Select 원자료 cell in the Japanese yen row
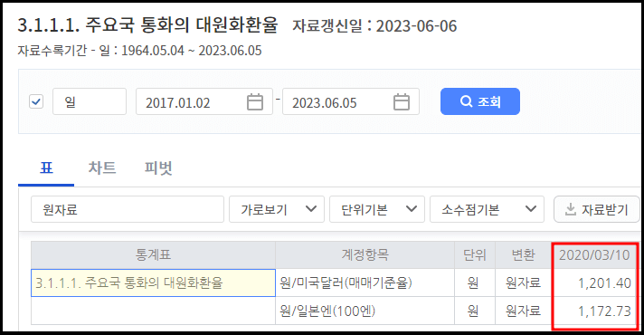The width and height of the screenshot is (644, 335). click(523, 311)
